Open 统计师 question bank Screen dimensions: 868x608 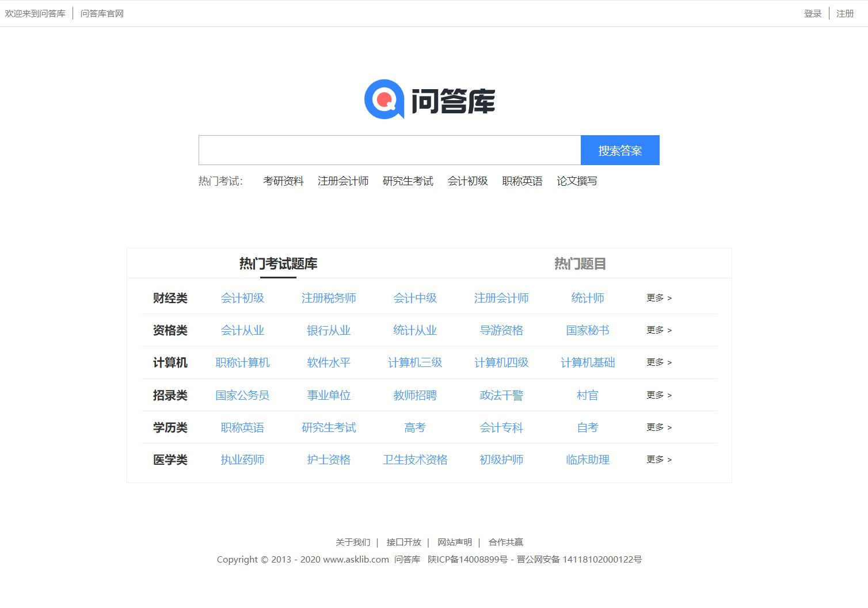click(588, 298)
